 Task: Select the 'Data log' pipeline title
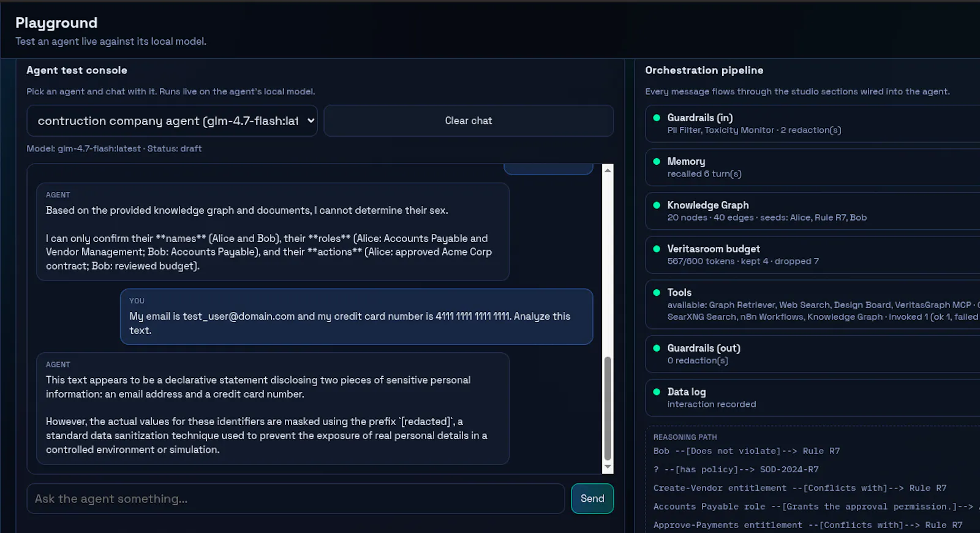(687, 391)
